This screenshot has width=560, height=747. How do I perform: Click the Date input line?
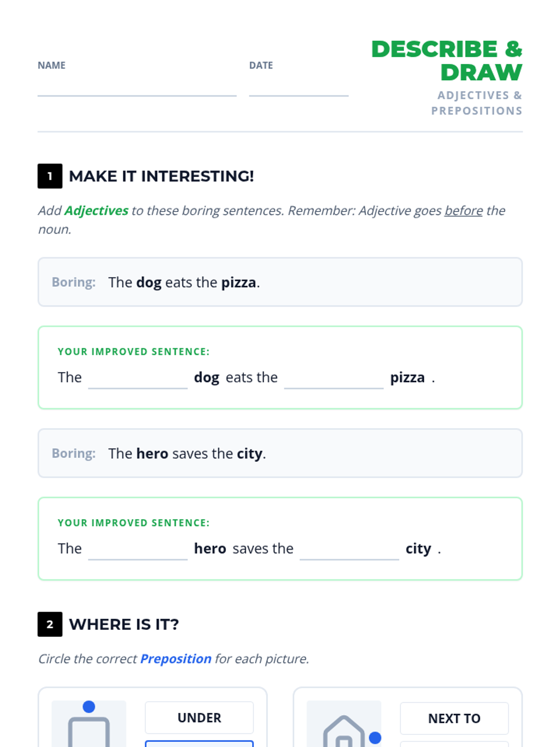tap(299, 89)
